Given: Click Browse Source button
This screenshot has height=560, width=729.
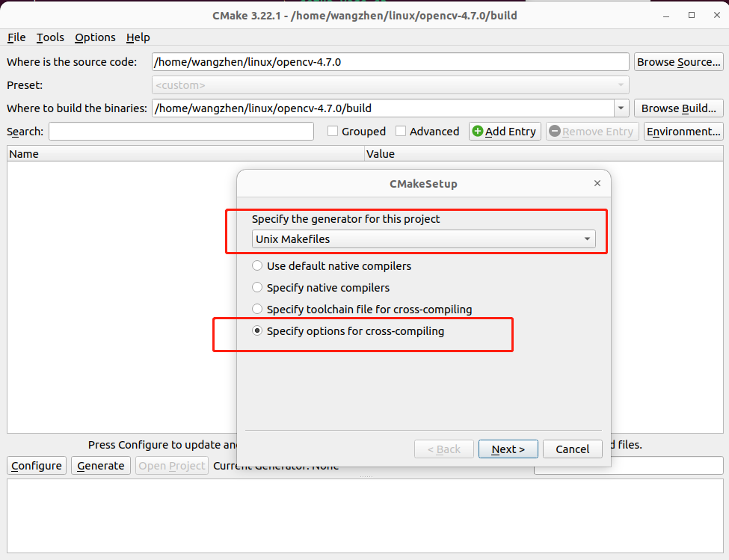Looking at the screenshot, I should coord(678,62).
